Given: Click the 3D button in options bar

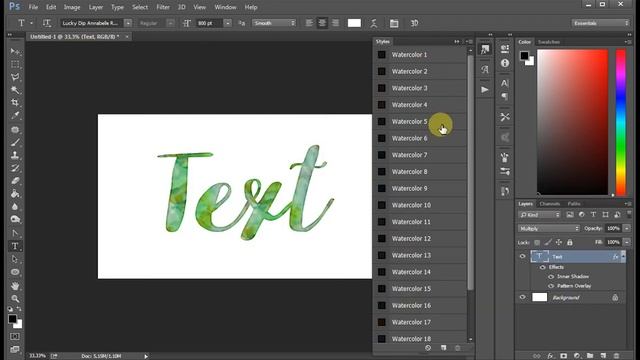Looking at the screenshot, I should click(414, 23).
